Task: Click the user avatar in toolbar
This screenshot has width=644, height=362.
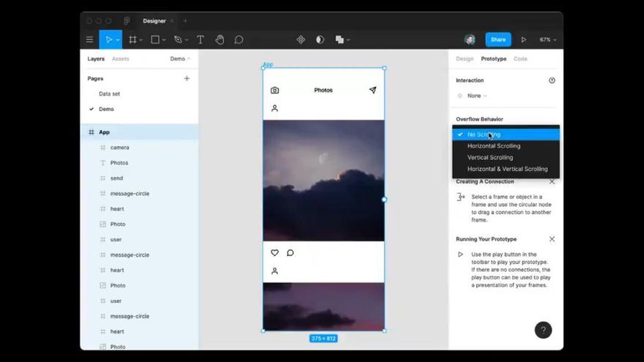Action: click(469, 39)
